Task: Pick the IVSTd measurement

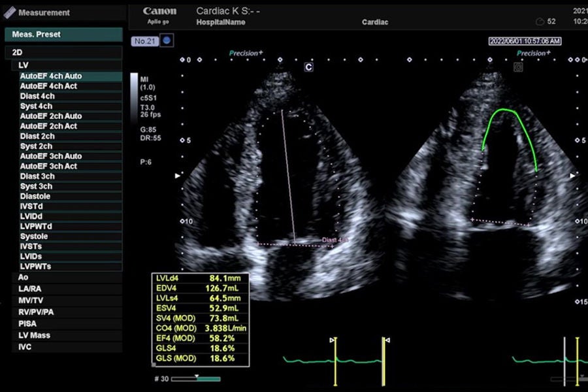Action: click(x=71, y=206)
